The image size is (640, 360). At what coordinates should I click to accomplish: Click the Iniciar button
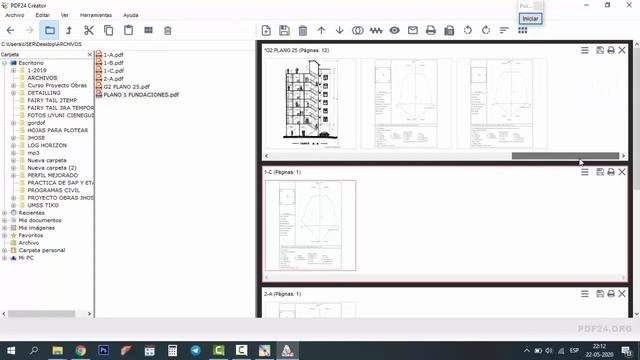coord(530,19)
